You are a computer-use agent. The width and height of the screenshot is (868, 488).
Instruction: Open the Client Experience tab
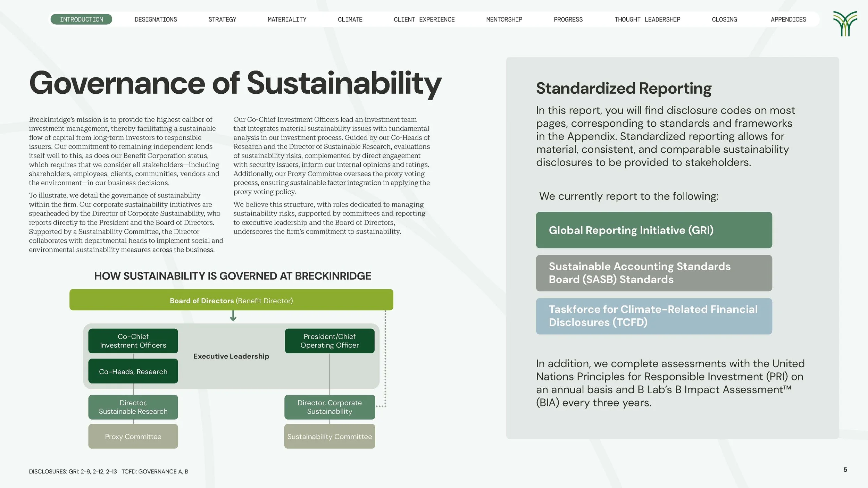click(424, 19)
